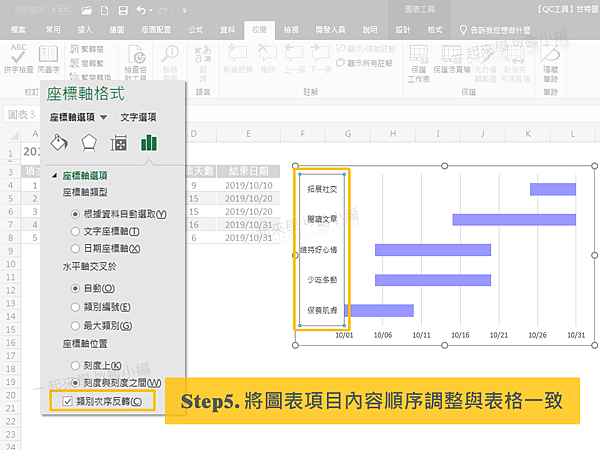Open customize quick access toolbar dropdown
Viewport: 600px width, 450px height.
pos(185,10)
